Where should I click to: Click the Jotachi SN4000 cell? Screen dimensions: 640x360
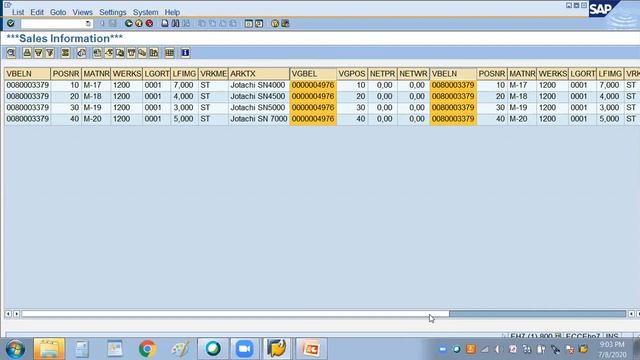pyautogui.click(x=258, y=85)
